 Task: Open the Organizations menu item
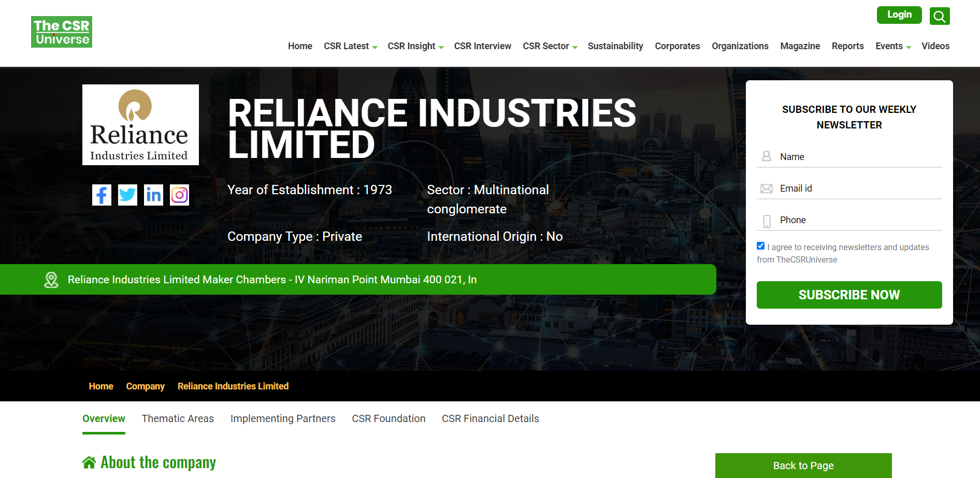pyautogui.click(x=740, y=46)
